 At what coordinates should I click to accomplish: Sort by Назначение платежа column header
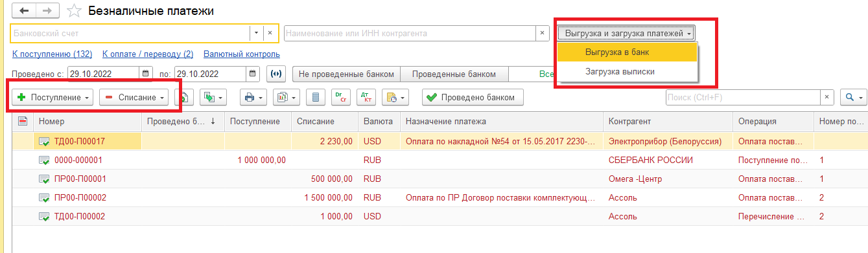pos(502,121)
